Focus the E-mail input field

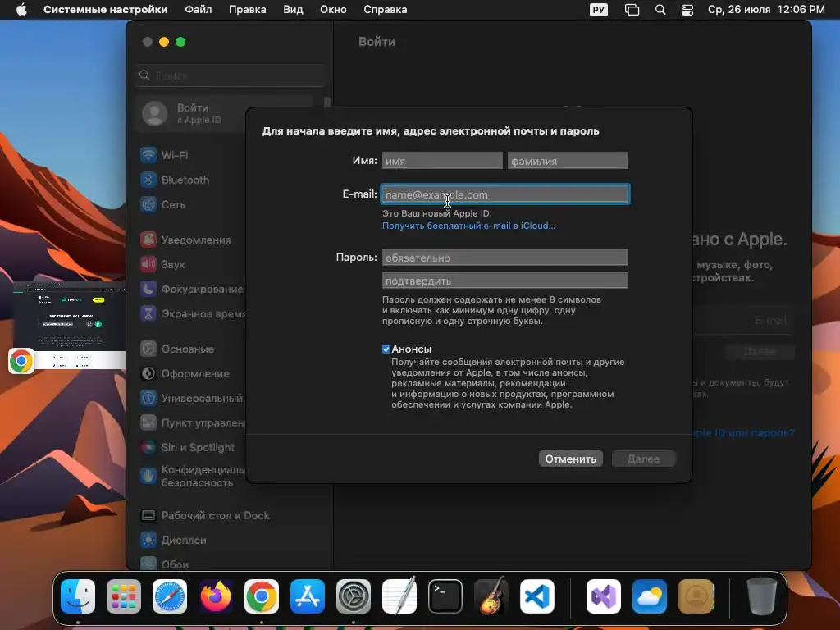(505, 194)
